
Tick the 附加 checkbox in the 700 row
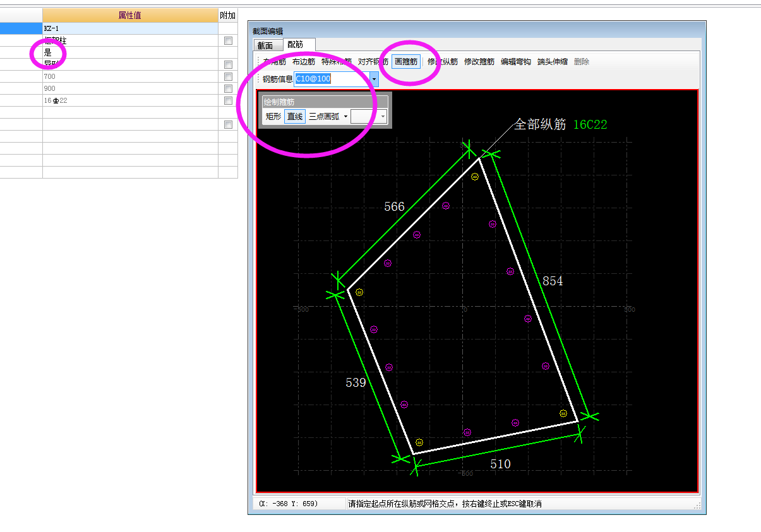[228, 76]
